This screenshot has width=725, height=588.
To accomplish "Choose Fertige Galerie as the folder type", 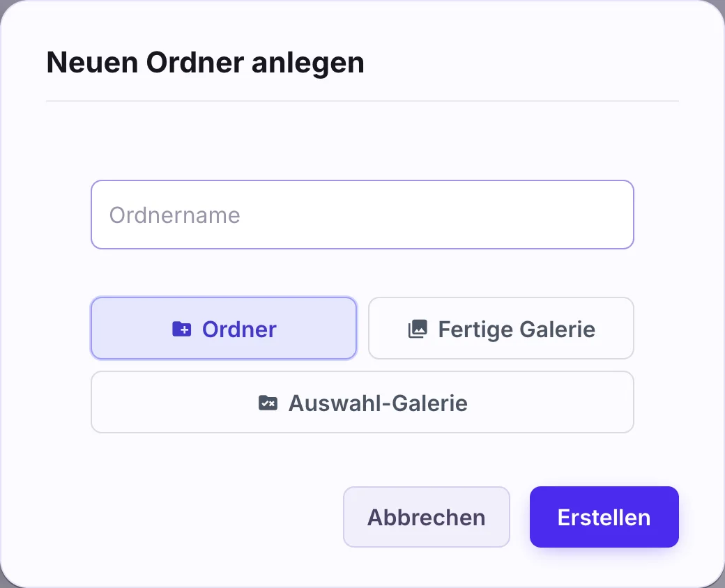I will 501,328.
